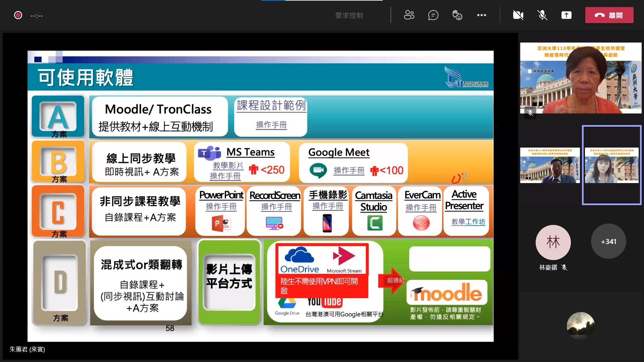644x362 pixels.
Task: Click the 非同步課程教學 text box
Action: [139, 211]
